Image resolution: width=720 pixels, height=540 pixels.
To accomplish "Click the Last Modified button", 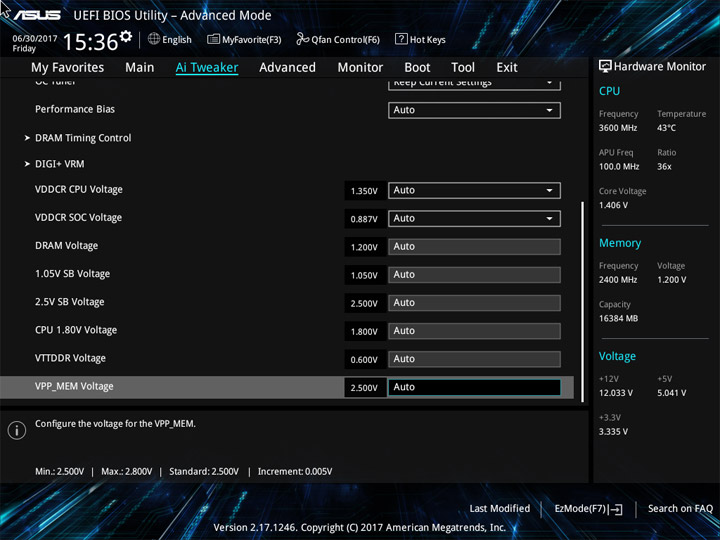I will (x=500, y=508).
